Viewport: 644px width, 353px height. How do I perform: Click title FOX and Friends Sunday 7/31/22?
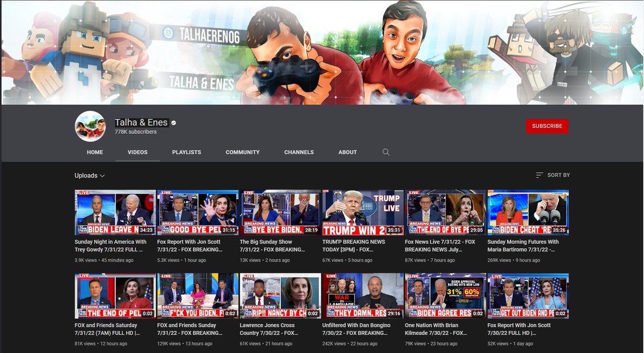click(x=189, y=329)
